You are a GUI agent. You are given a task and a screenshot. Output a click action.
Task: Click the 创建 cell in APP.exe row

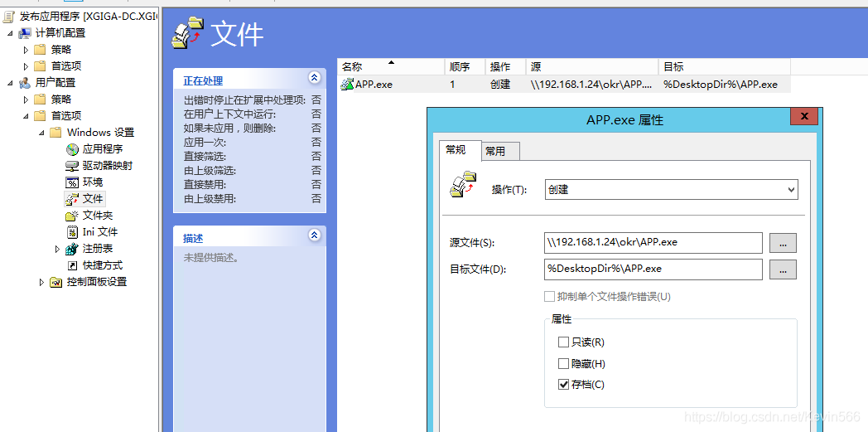500,85
